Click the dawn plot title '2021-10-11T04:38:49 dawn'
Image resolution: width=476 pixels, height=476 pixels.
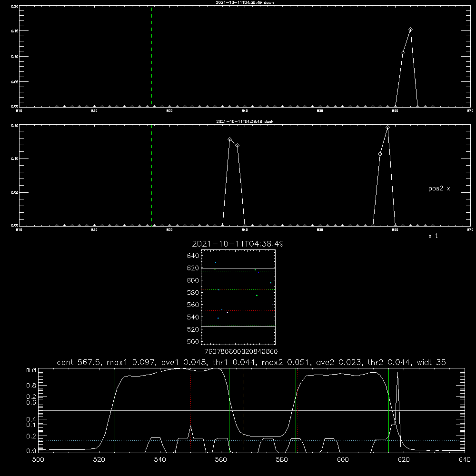[x=245, y=2]
